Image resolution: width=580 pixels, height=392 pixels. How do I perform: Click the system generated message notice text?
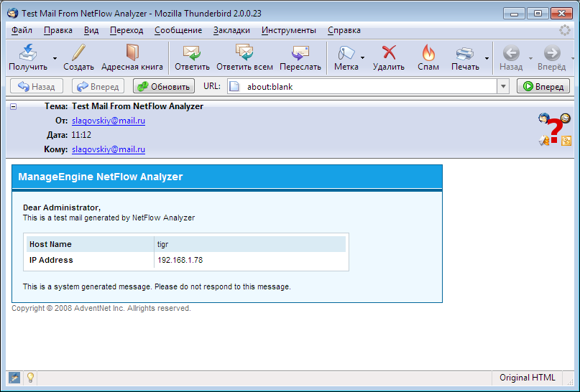tap(157, 286)
